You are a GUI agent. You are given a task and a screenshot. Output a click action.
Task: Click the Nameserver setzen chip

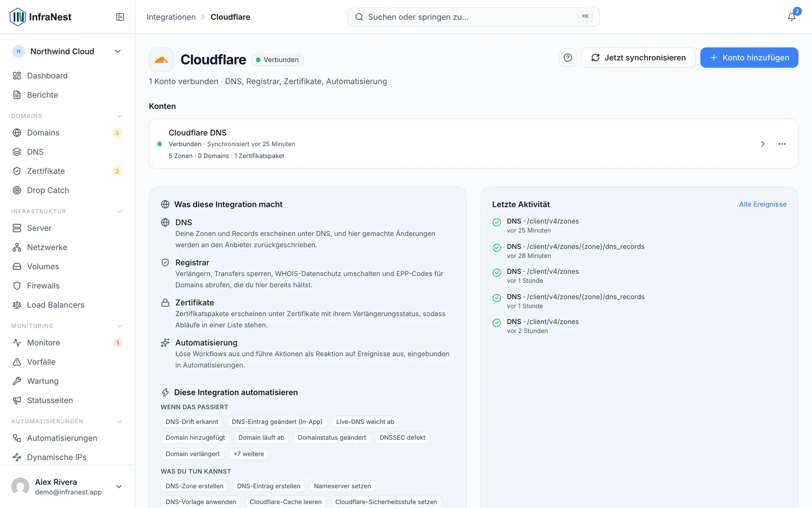343,486
